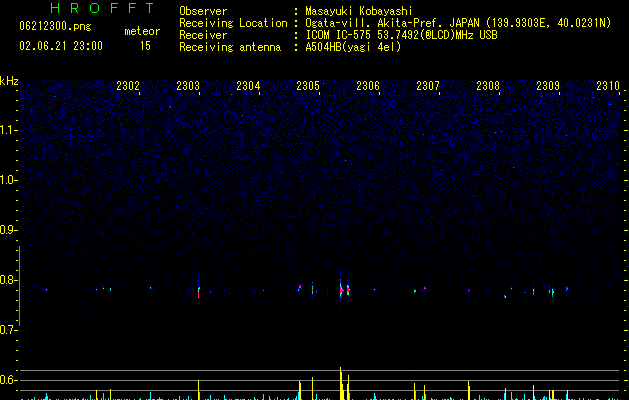Click the 2309 time marker
Image resolution: width=629 pixels, height=400 pixels.
pyautogui.click(x=548, y=86)
